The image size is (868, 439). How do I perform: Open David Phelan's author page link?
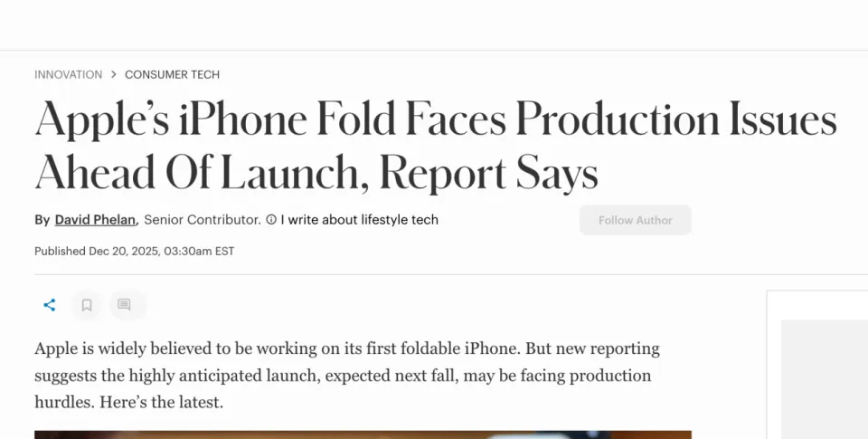96,220
